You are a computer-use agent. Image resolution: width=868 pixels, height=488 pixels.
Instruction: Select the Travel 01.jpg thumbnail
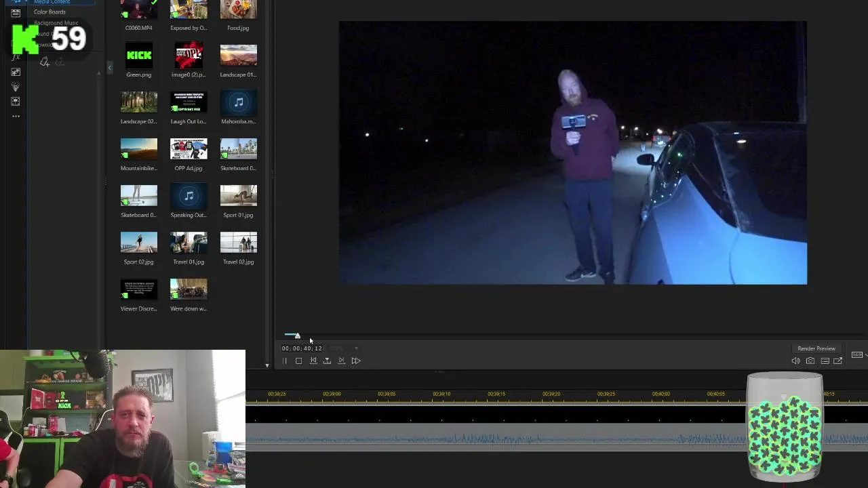[189, 242]
